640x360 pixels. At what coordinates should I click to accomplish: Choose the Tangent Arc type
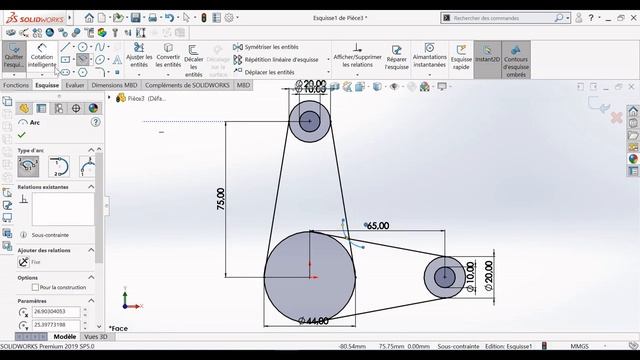point(59,166)
